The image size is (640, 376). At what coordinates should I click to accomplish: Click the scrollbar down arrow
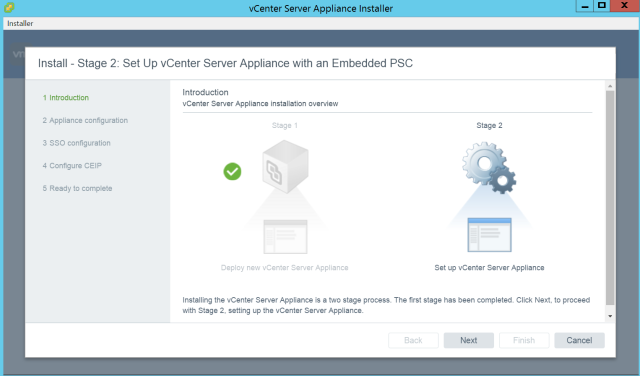(610, 316)
